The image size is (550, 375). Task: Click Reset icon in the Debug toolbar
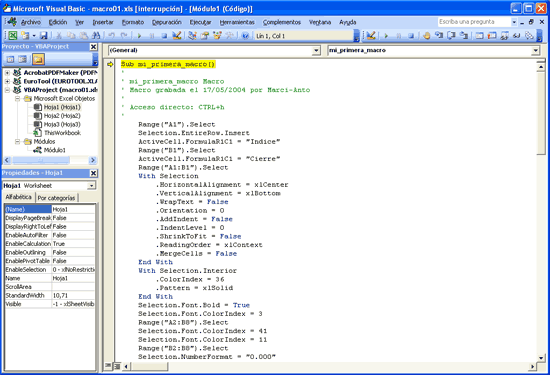[411, 35]
